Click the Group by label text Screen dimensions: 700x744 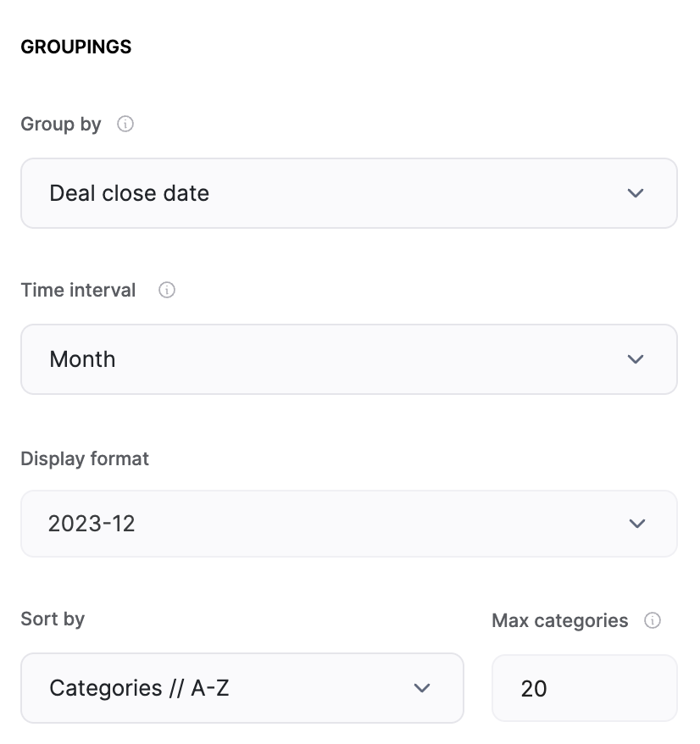click(61, 125)
